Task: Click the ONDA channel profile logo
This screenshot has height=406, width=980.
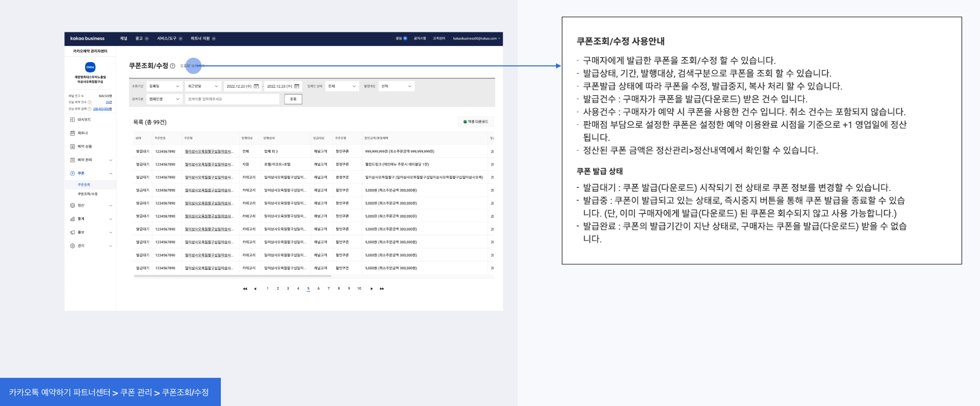Action: click(x=90, y=67)
